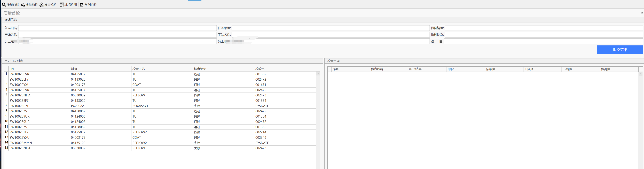The width and height of the screenshot is (644, 169).
Task: Click the 料号 column header
Action: pos(100,69)
